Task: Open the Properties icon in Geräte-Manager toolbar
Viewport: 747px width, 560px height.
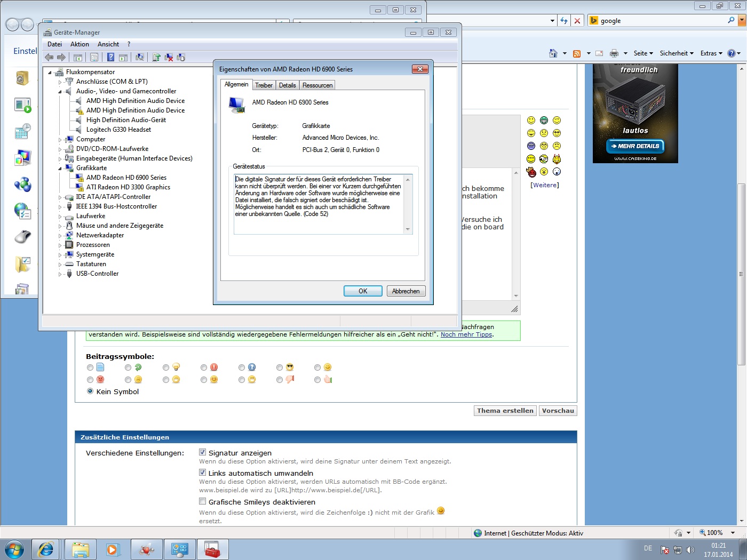Action: (94, 57)
